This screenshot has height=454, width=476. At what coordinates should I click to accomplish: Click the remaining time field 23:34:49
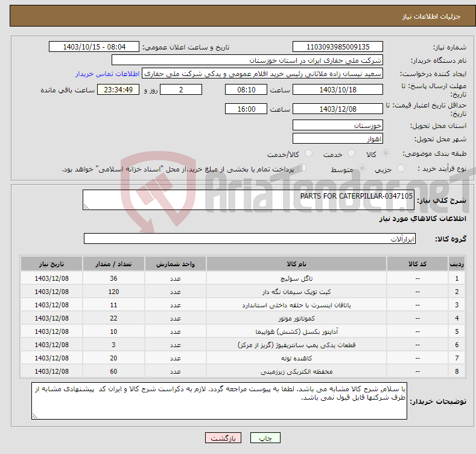pos(118,89)
